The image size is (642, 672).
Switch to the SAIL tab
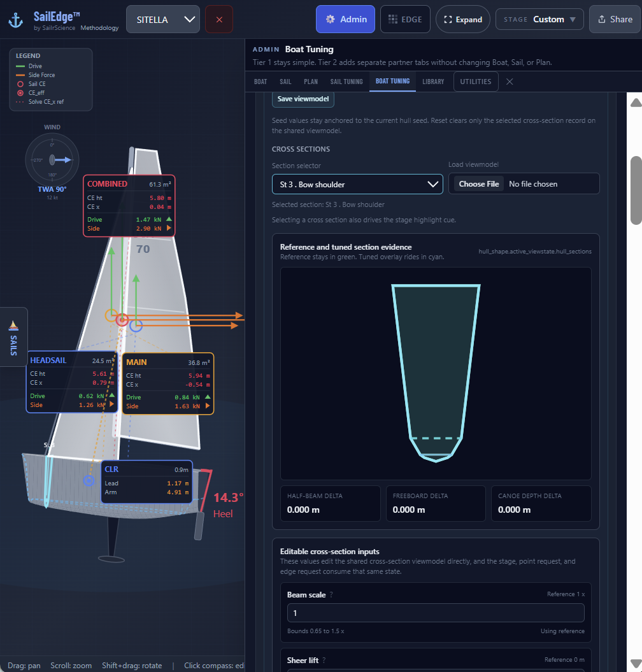coord(285,82)
